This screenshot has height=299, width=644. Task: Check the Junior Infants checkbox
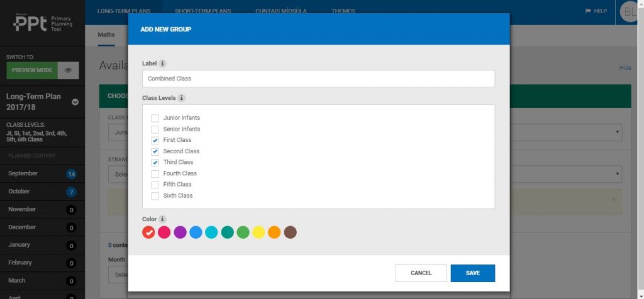tap(155, 118)
